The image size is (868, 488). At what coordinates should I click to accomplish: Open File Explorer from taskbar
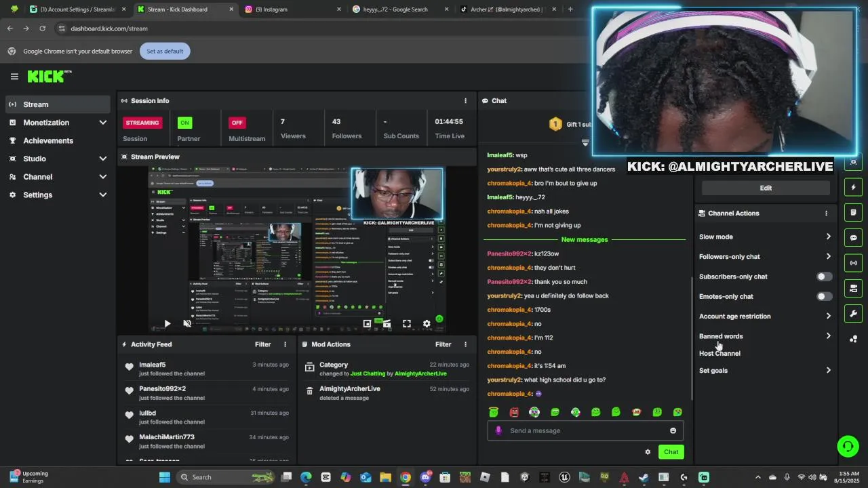tap(385, 477)
